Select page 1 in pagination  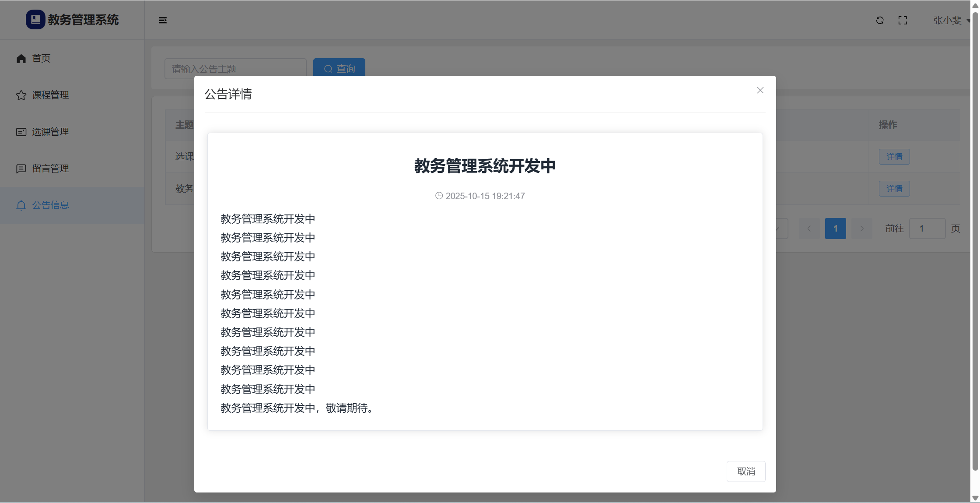(x=835, y=229)
